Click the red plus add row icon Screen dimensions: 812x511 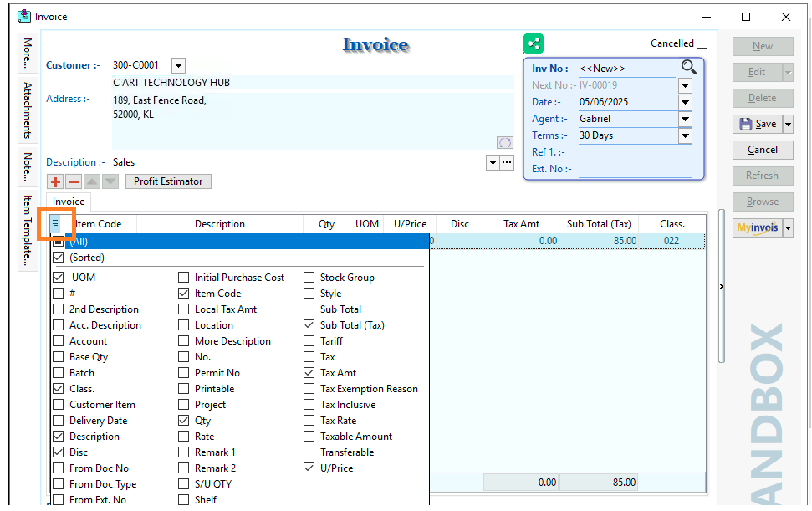(56, 181)
